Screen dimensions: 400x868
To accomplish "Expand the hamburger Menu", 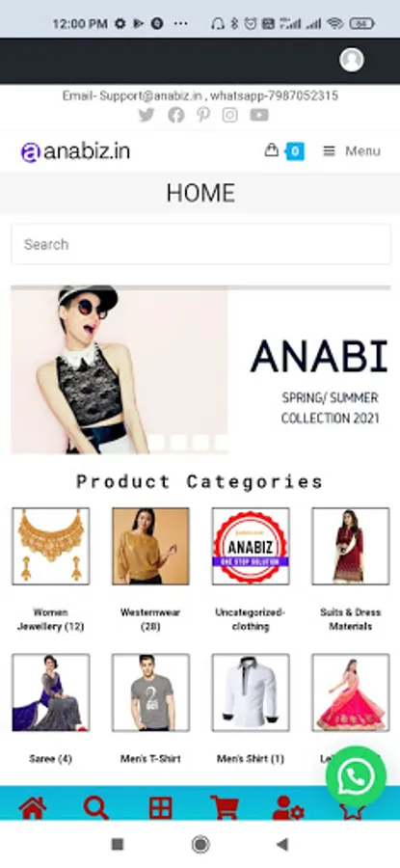I will pos(352,150).
